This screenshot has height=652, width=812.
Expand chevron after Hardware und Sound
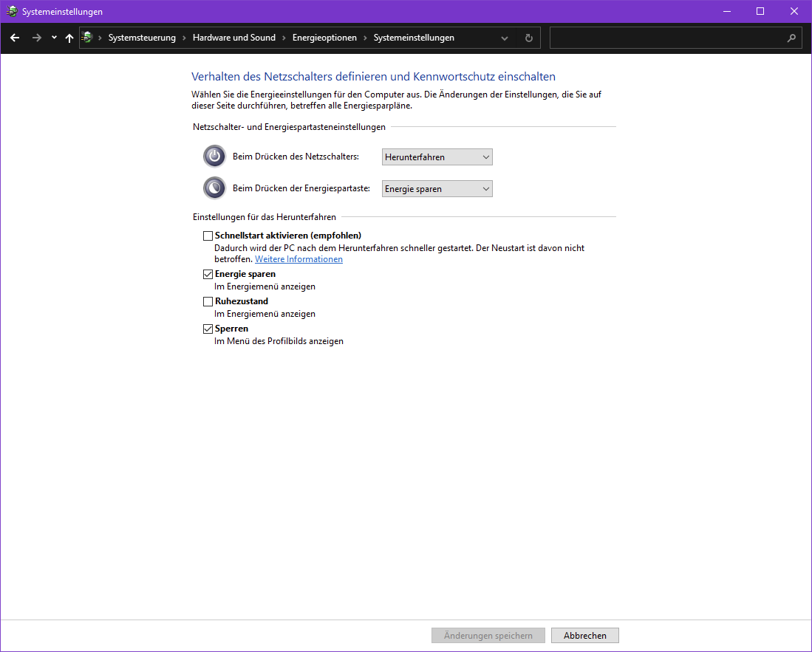[x=284, y=38]
